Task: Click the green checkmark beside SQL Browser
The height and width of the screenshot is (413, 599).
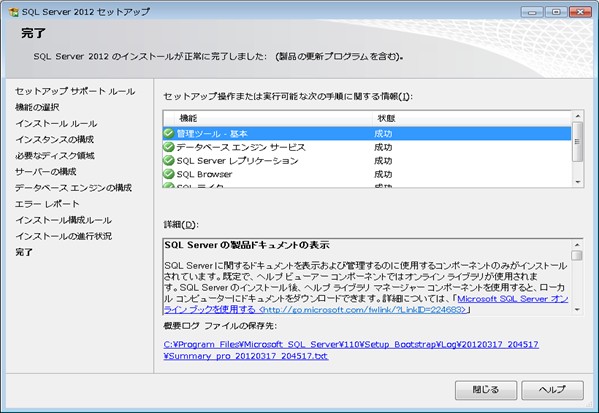Action: 168,174
